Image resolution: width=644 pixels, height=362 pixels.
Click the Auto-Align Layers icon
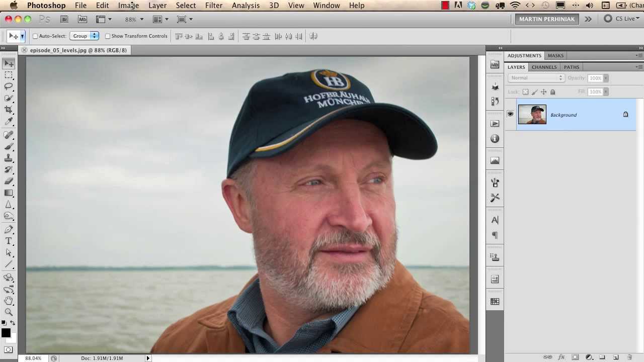313,36
